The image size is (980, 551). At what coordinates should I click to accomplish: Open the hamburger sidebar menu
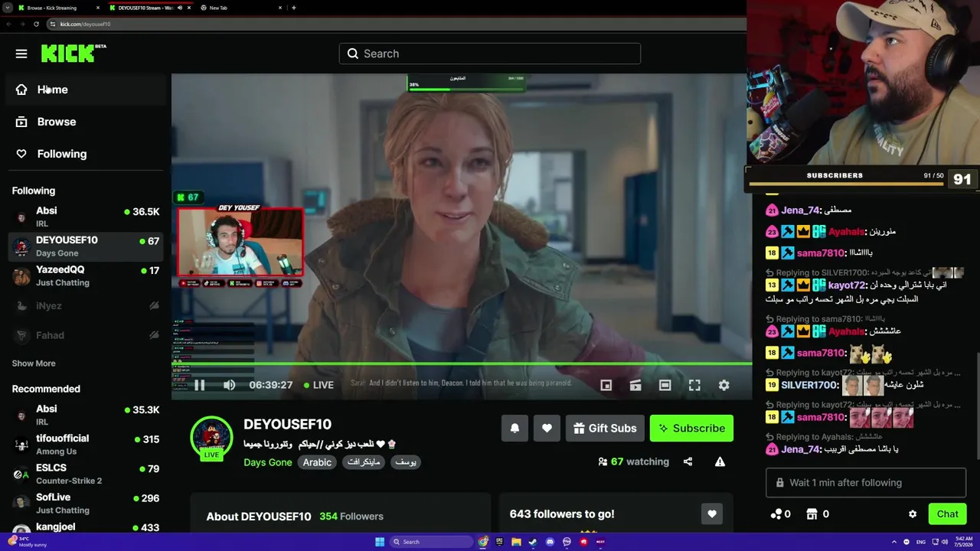click(x=21, y=54)
